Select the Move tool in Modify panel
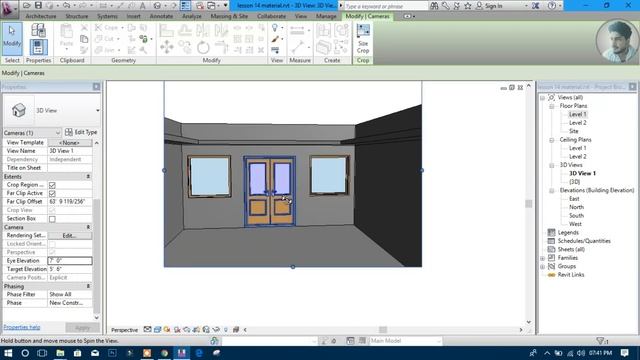Viewport: 640px width, 360px height. click(x=167, y=47)
